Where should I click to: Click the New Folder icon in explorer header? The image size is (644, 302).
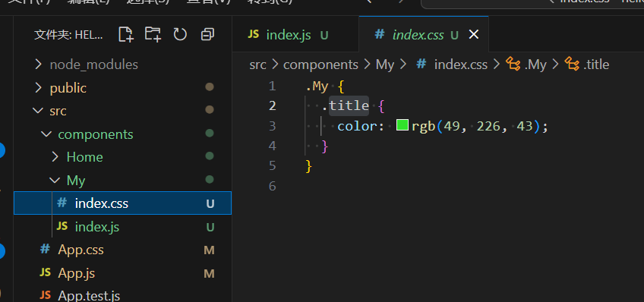[153, 34]
